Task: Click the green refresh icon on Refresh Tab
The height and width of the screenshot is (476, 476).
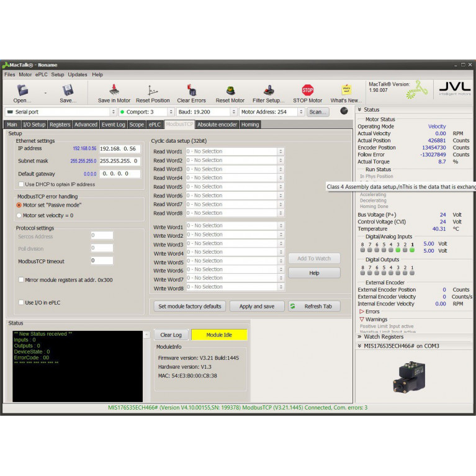Action: pyautogui.click(x=293, y=306)
